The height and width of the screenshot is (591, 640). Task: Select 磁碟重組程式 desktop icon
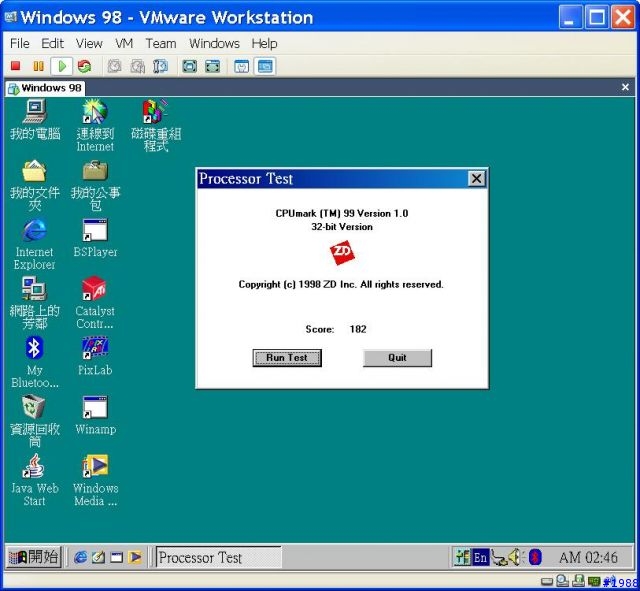point(156,125)
